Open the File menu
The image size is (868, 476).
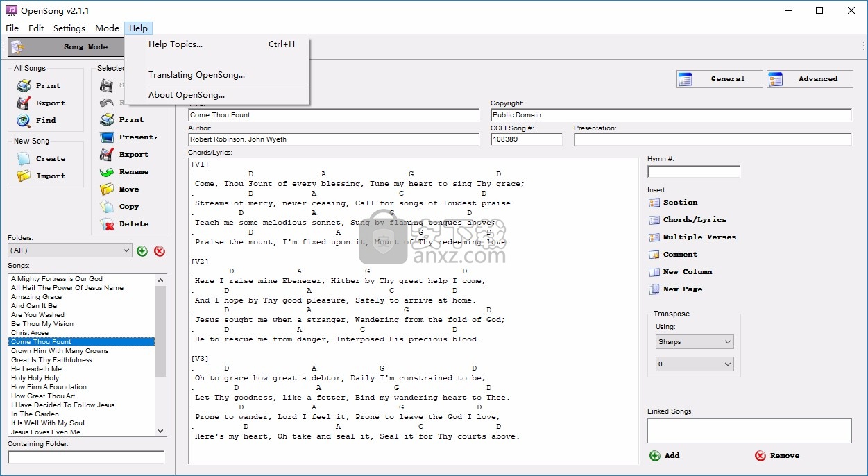tap(12, 28)
